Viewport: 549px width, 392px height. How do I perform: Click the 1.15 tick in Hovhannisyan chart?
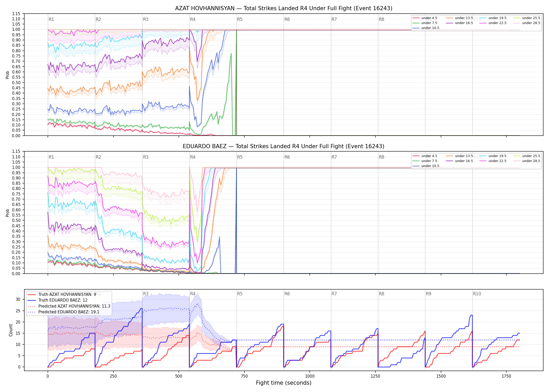pos(16,14)
